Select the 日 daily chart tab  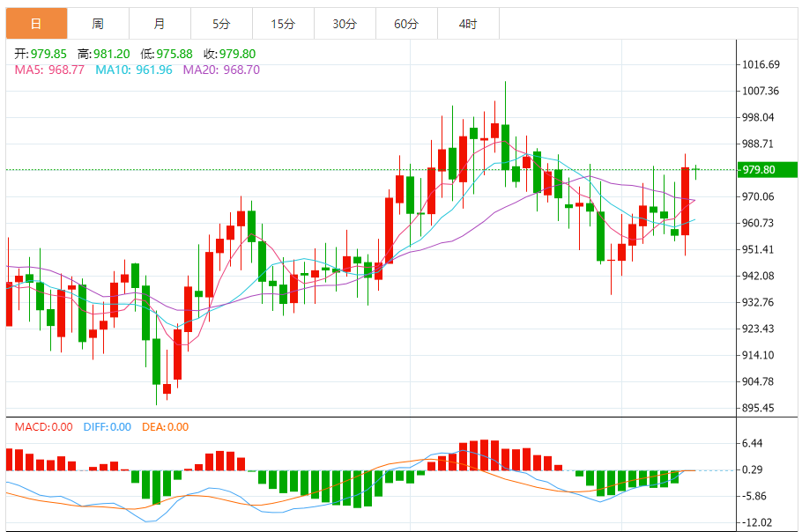point(36,24)
